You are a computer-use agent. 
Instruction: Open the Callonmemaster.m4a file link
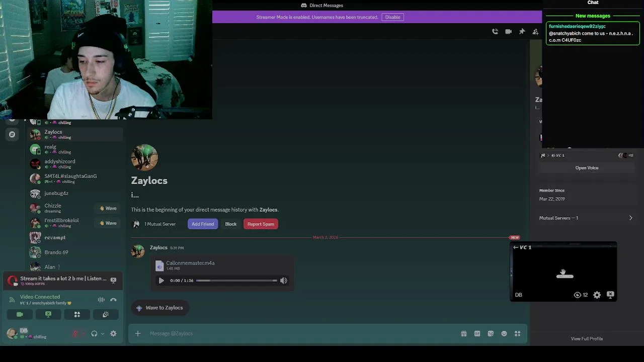pos(190,263)
